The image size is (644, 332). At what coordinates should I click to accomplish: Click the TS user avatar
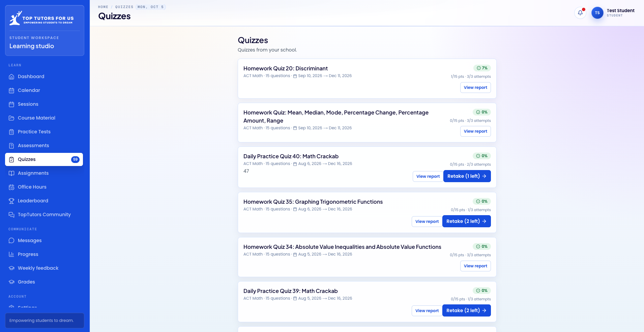597,13
